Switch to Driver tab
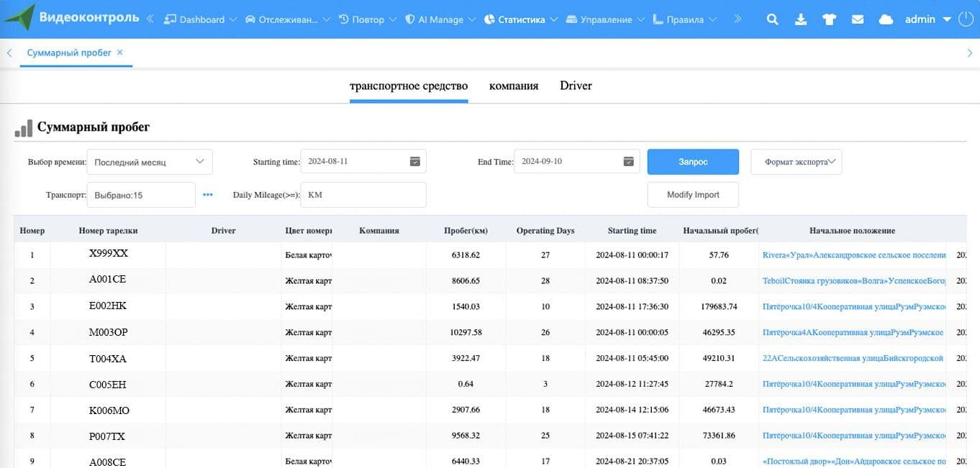The image size is (980, 468). [x=576, y=86]
